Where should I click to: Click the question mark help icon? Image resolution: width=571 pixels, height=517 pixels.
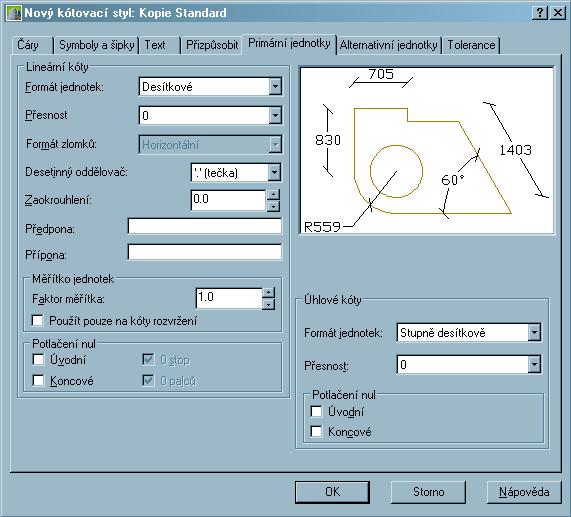point(540,13)
